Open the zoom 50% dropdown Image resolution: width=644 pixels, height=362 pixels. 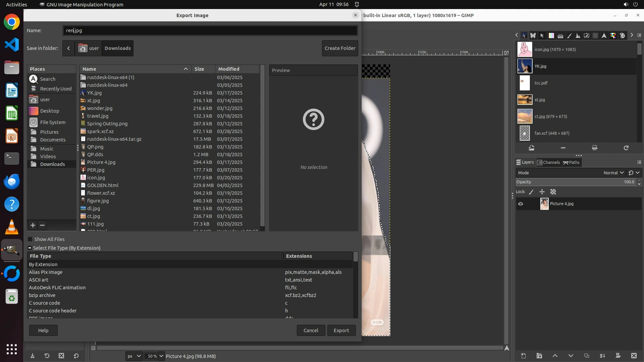click(161, 356)
